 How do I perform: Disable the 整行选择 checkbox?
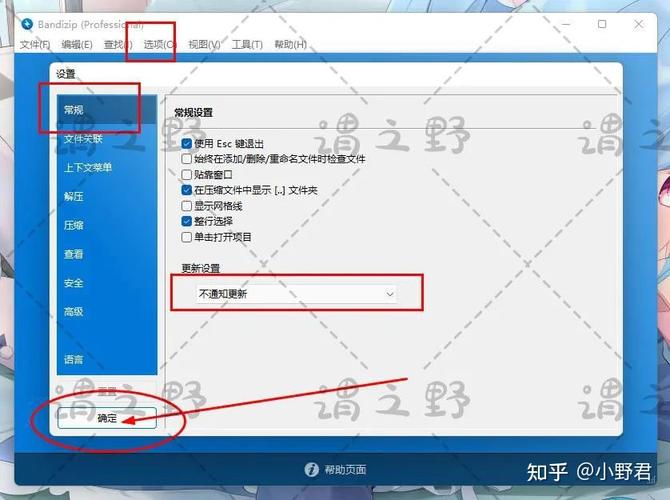coord(186,221)
